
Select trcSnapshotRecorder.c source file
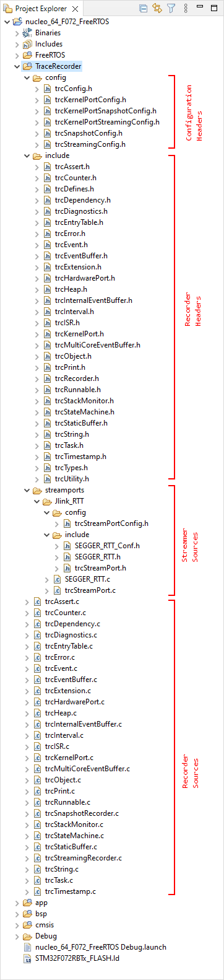[82, 813]
